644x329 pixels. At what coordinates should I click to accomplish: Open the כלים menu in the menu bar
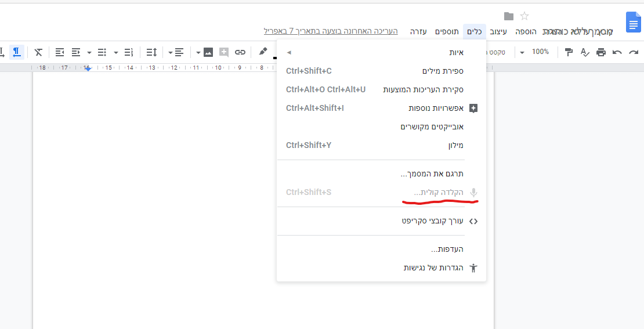click(x=475, y=32)
